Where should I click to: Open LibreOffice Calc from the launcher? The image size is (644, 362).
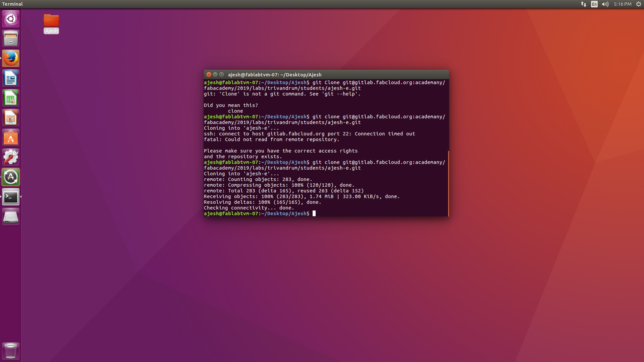point(10,98)
